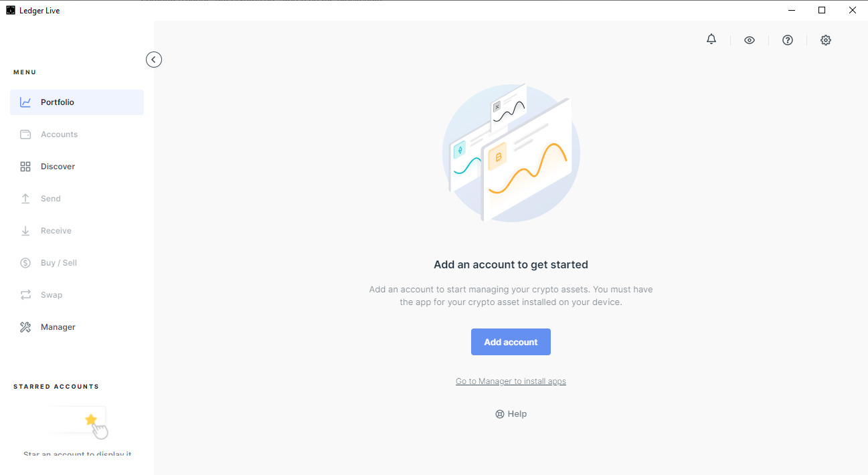Toggle discreet mode eye icon
This screenshot has width=868, height=475.
coord(750,40)
